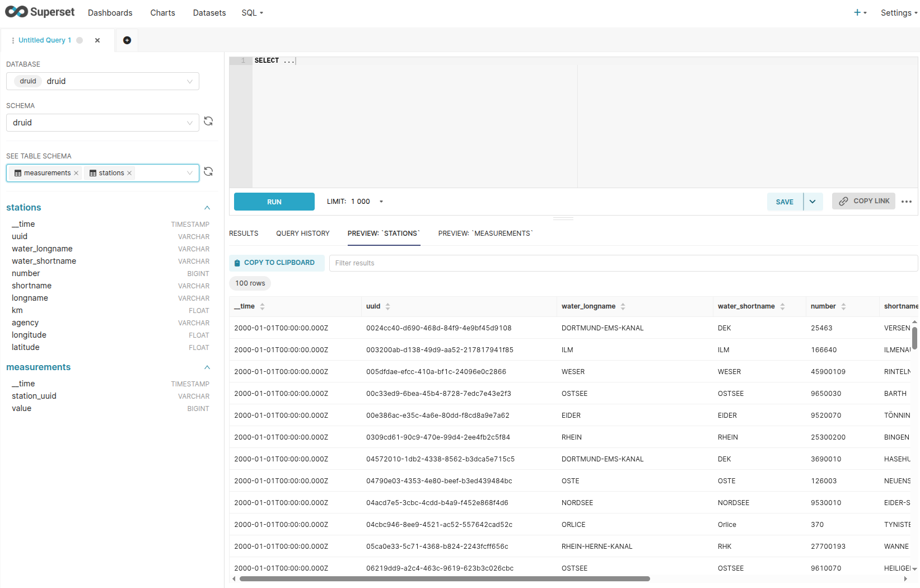Refresh the table list
Screen dimensions: 920x588
tap(208, 172)
